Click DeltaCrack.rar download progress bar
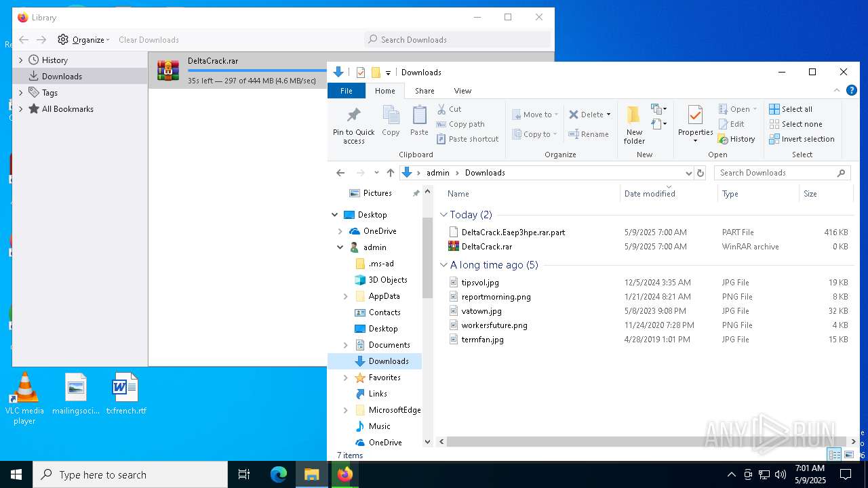Image resolution: width=868 pixels, height=488 pixels. point(257,70)
